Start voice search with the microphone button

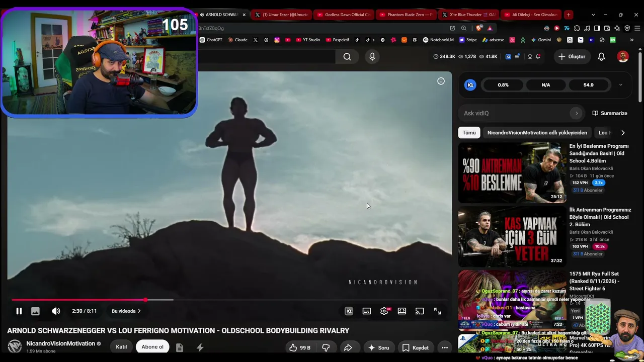pos(372,57)
